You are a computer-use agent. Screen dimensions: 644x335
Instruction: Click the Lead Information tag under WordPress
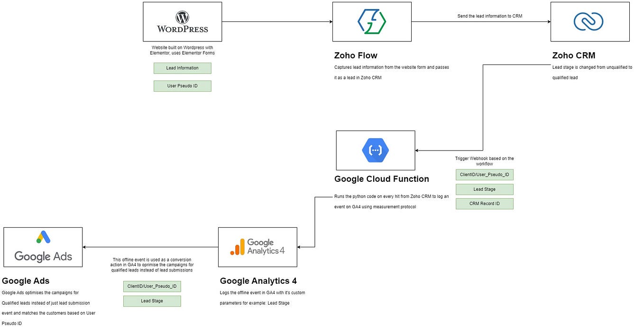pyautogui.click(x=182, y=68)
